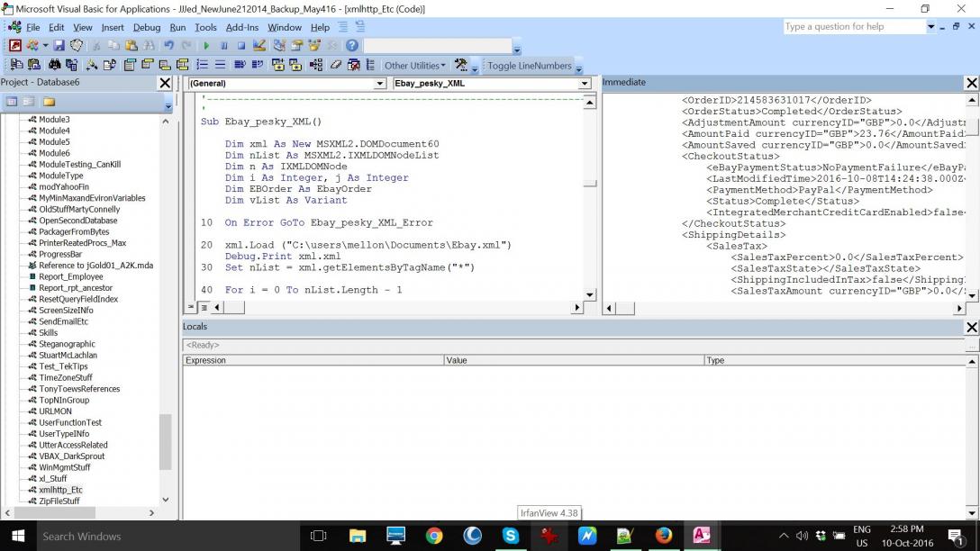Image resolution: width=980 pixels, height=551 pixels.
Task: Run the code with the green play icon
Action: tap(206, 45)
